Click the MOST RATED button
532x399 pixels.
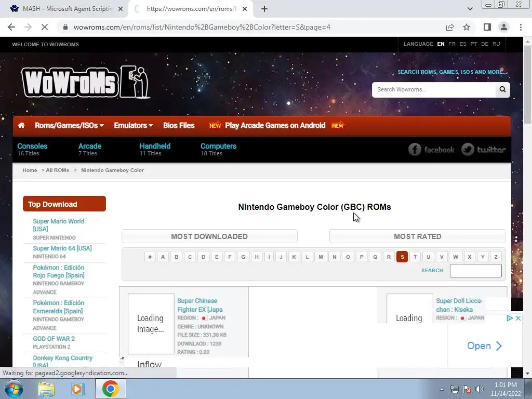pyautogui.click(x=417, y=236)
